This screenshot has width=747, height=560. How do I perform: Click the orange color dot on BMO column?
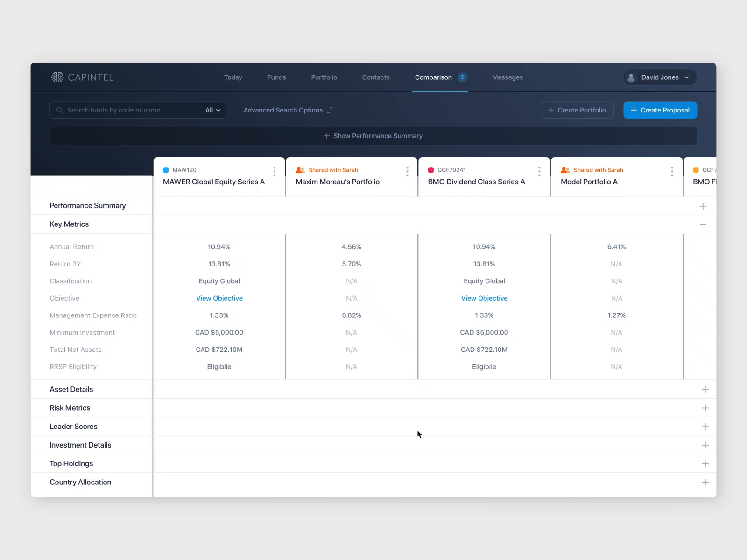point(696,170)
